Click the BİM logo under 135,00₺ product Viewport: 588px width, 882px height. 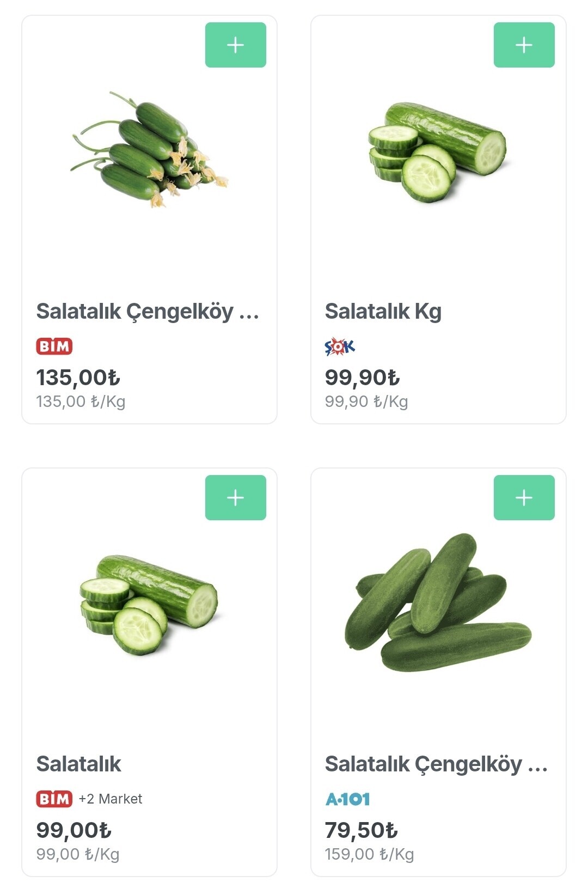pos(54,346)
